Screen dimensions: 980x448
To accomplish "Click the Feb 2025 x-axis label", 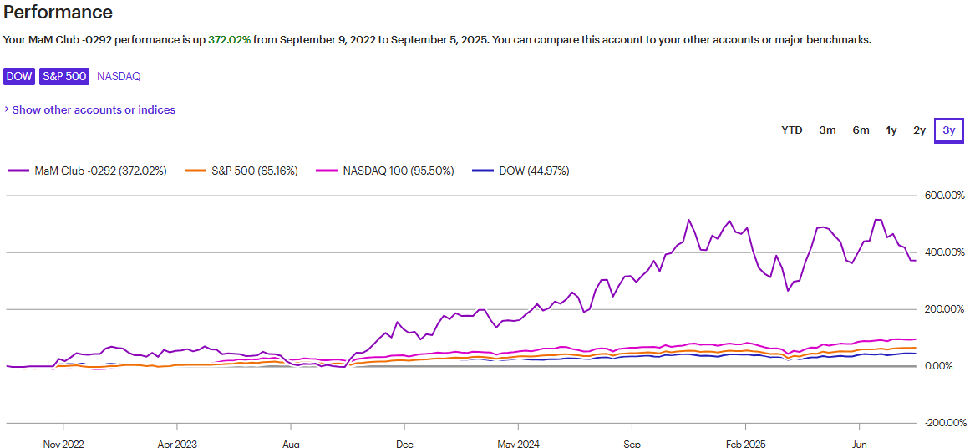I will 745,444.
